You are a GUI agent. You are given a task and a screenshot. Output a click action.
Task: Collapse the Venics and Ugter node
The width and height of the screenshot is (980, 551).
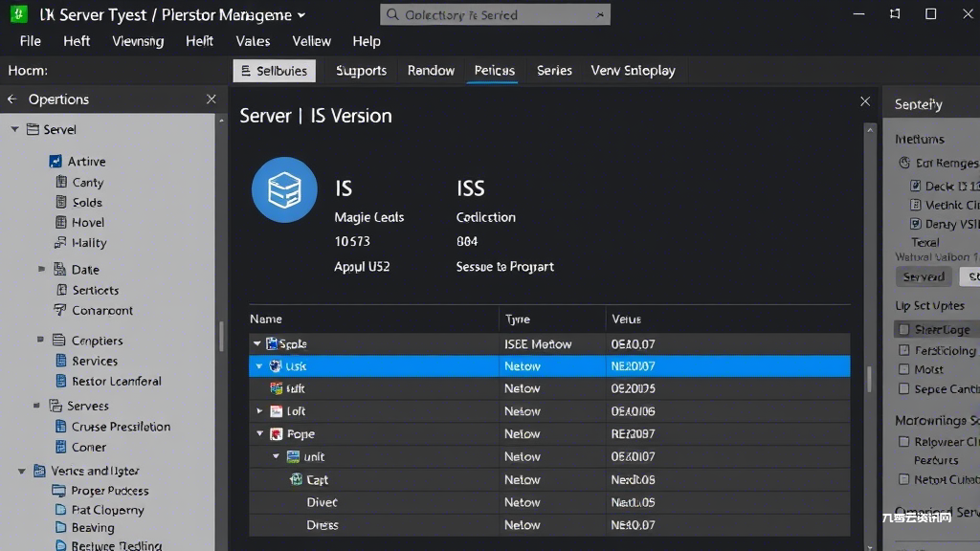tap(22, 471)
